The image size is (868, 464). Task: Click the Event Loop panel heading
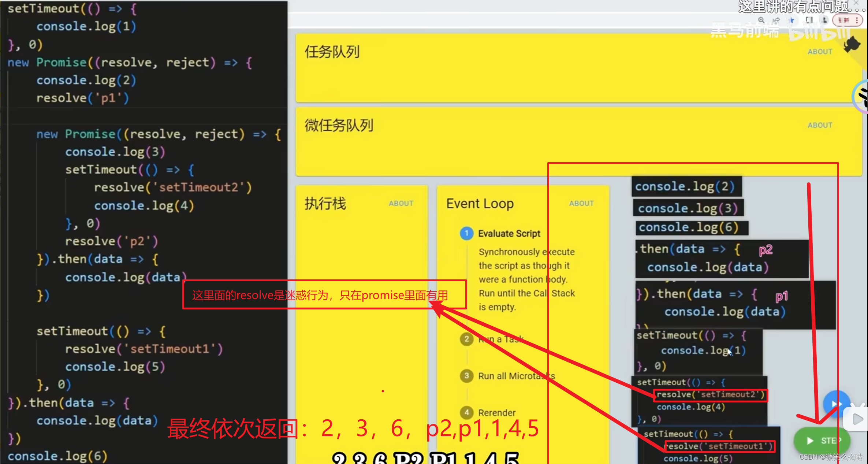click(480, 203)
